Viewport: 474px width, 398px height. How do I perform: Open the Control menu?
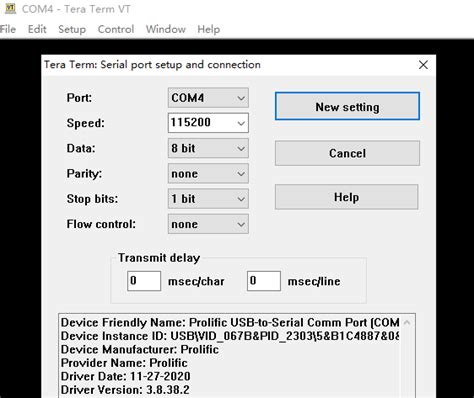click(116, 29)
